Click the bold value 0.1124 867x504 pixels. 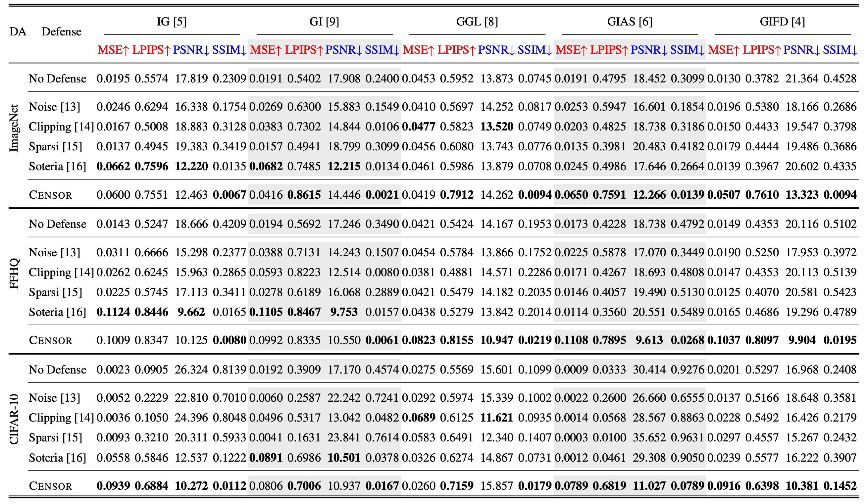click(x=113, y=312)
